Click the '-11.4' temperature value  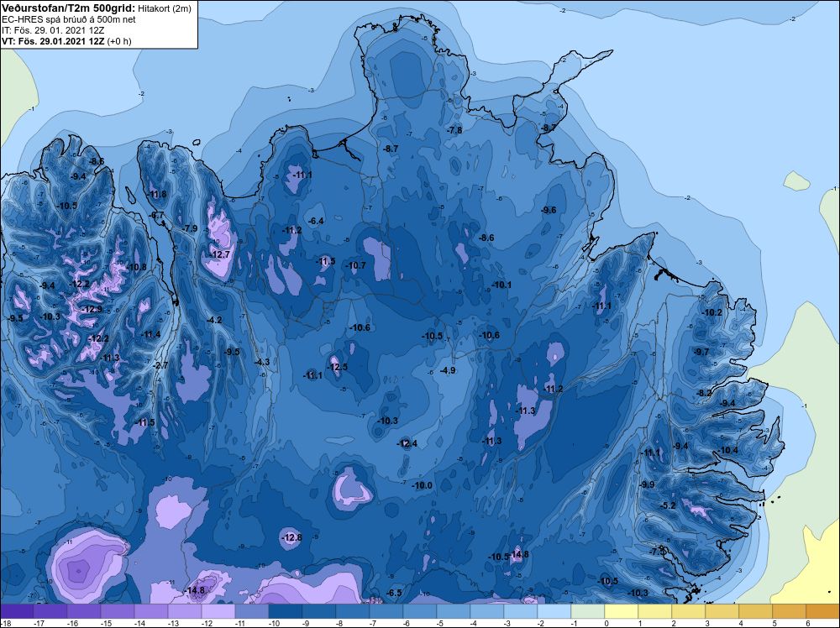(x=151, y=335)
